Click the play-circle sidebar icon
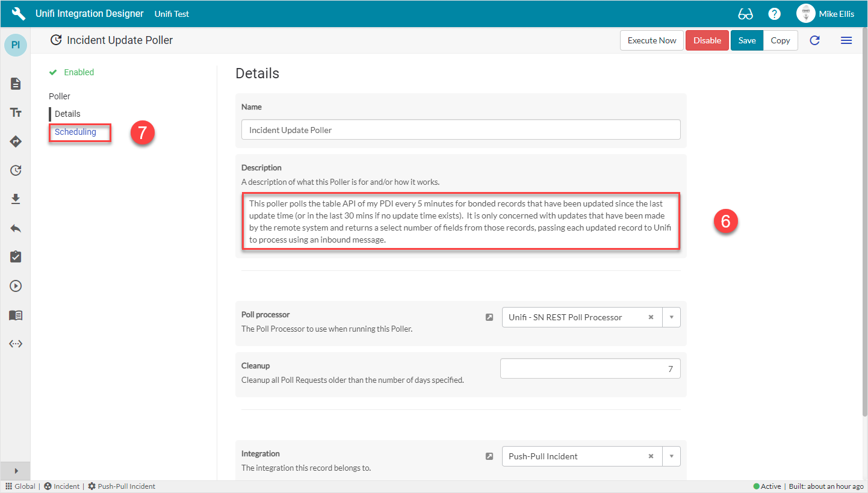 (15, 286)
